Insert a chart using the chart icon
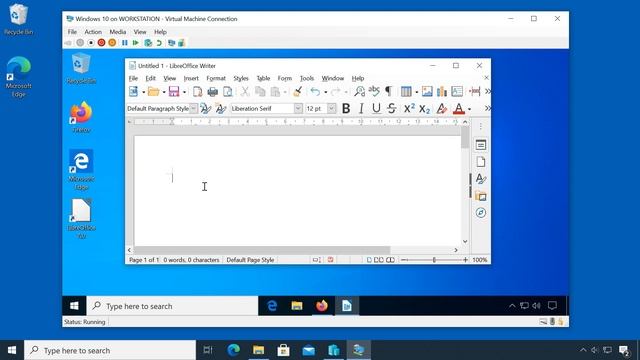This screenshot has width=640, height=360. (442, 91)
